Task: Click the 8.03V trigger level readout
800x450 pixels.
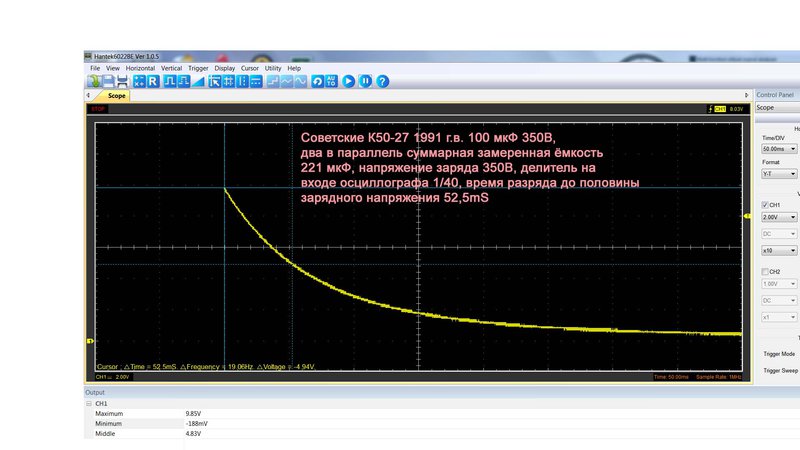Action: [736, 109]
